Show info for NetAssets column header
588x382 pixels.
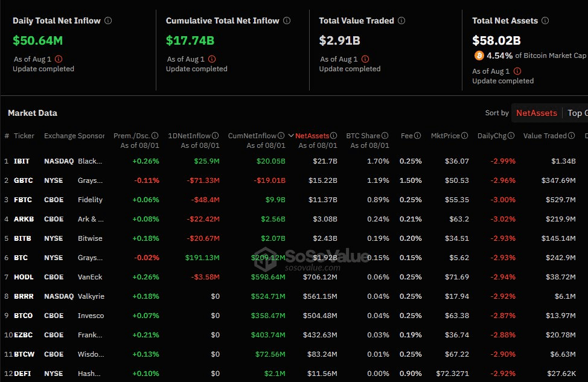coord(333,136)
